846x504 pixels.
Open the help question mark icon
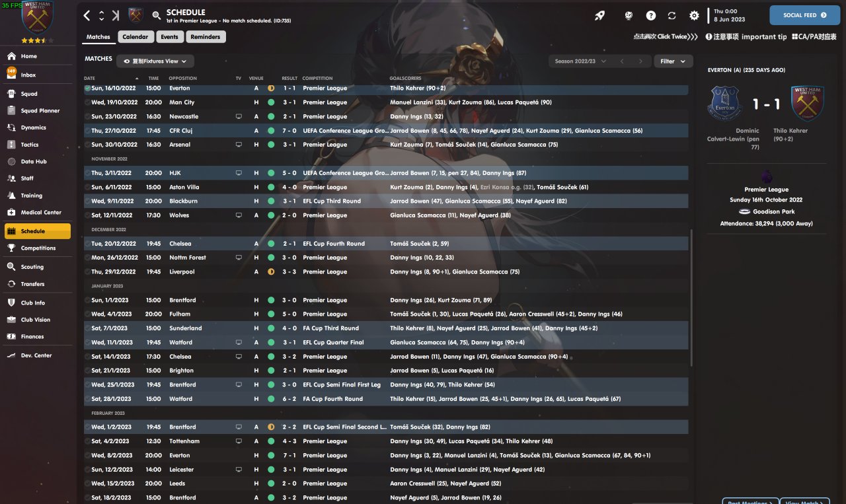click(651, 15)
